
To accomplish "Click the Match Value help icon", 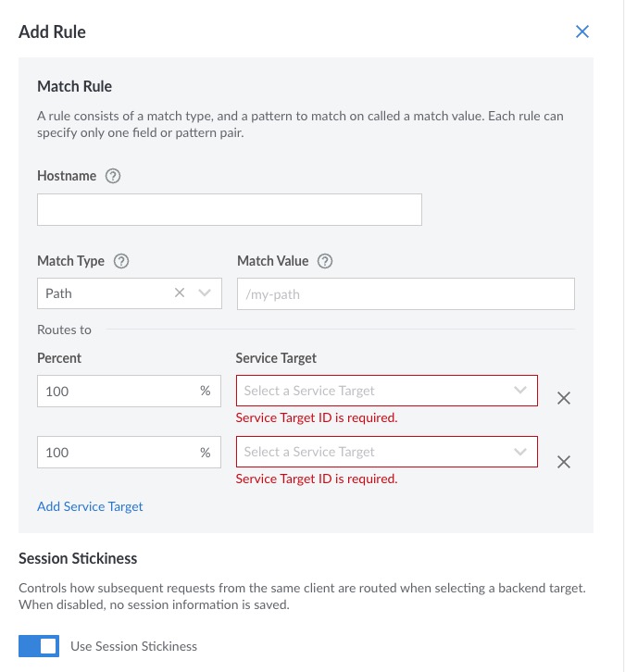I will [324, 261].
